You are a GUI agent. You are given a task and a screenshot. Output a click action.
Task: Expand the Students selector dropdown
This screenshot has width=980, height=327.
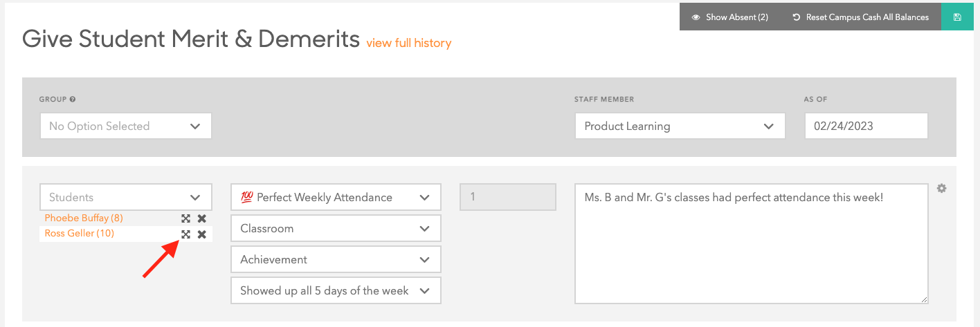click(125, 197)
